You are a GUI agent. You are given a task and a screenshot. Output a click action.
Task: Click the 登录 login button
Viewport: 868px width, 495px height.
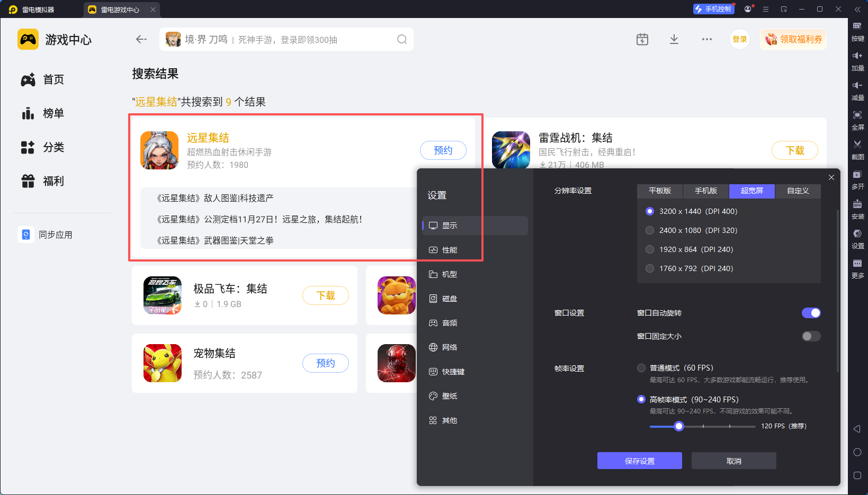click(740, 39)
